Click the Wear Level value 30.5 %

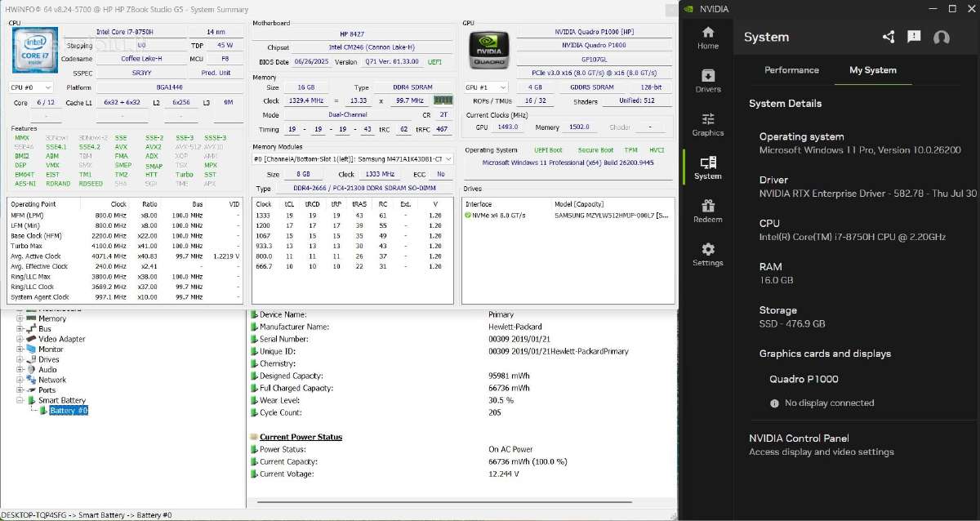501,400
